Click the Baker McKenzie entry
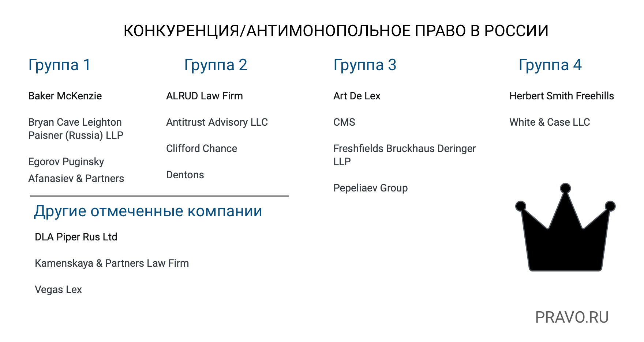Viewport: 644px width, 342px height. [65, 96]
